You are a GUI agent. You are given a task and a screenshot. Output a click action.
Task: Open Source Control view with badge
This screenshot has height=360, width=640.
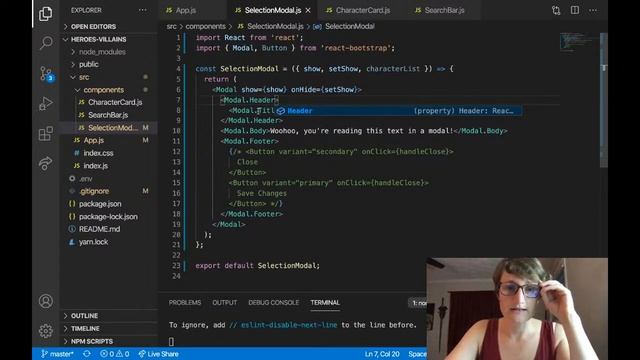point(46,74)
